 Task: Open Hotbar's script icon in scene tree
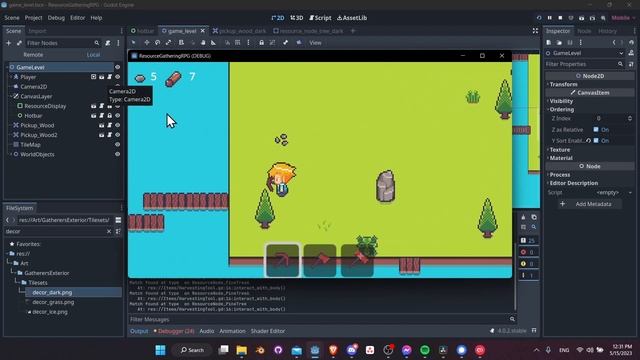[102, 116]
